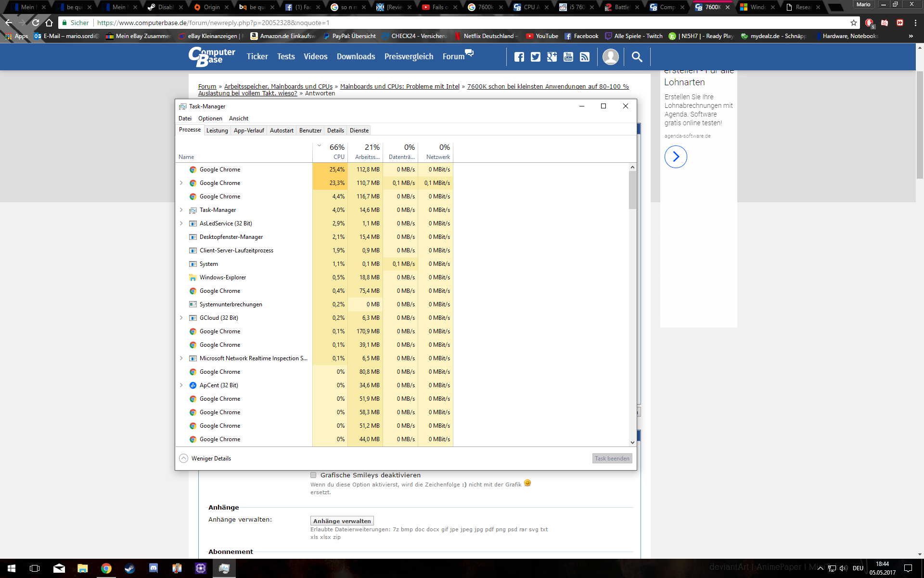Click the ComputerBase Facebook icon in header
This screenshot has height=578, width=924.
point(519,57)
